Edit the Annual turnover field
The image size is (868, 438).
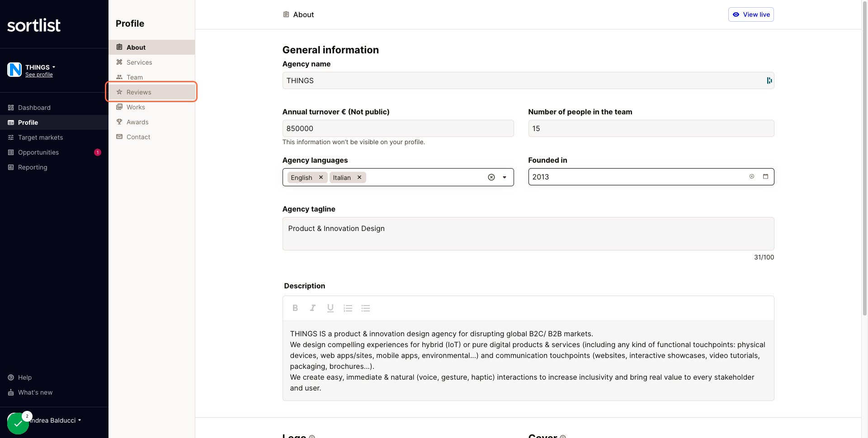[398, 128]
